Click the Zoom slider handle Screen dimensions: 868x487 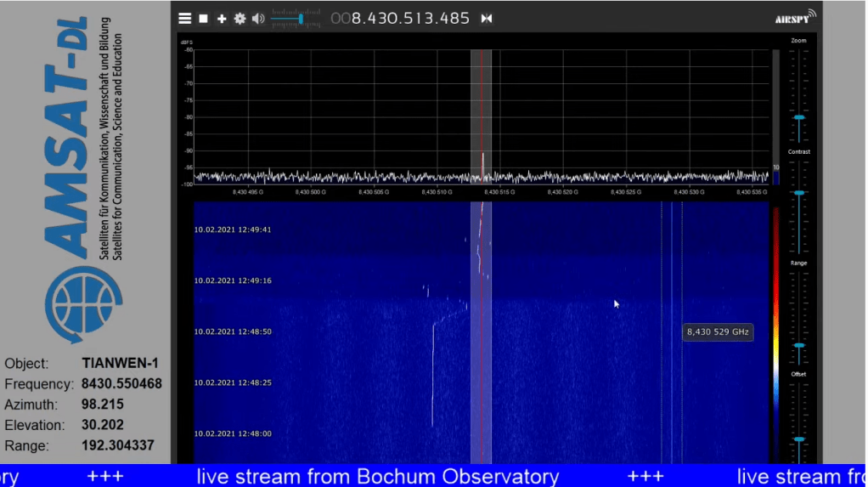click(799, 117)
